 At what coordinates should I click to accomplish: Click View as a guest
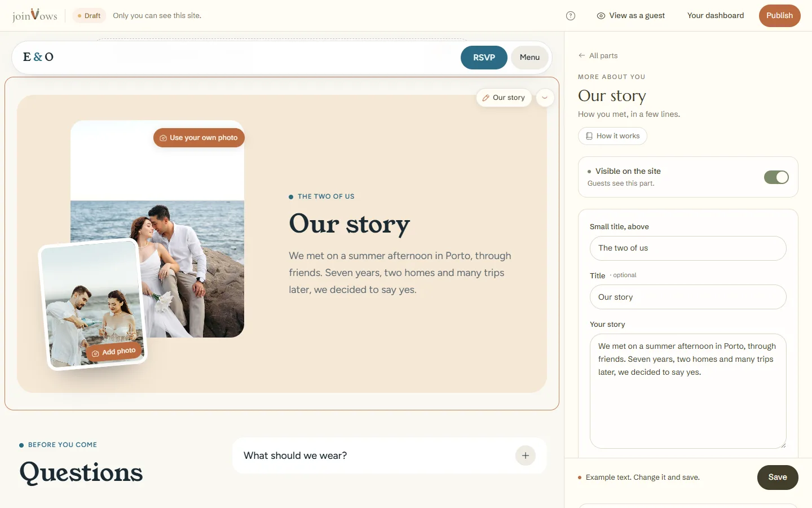[631, 16]
